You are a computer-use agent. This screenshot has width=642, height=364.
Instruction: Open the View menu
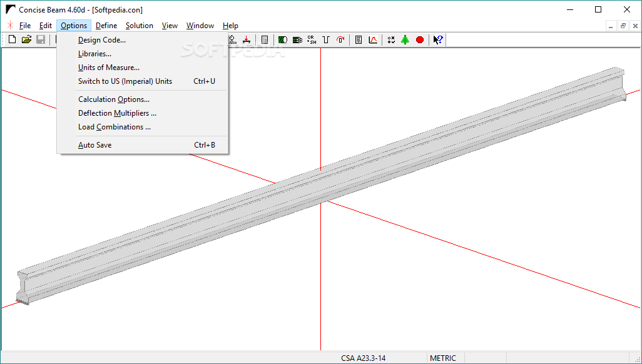click(170, 26)
